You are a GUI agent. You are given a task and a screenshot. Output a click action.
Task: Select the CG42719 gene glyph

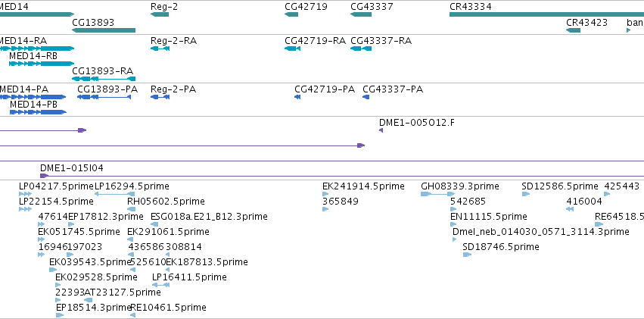point(291,14)
